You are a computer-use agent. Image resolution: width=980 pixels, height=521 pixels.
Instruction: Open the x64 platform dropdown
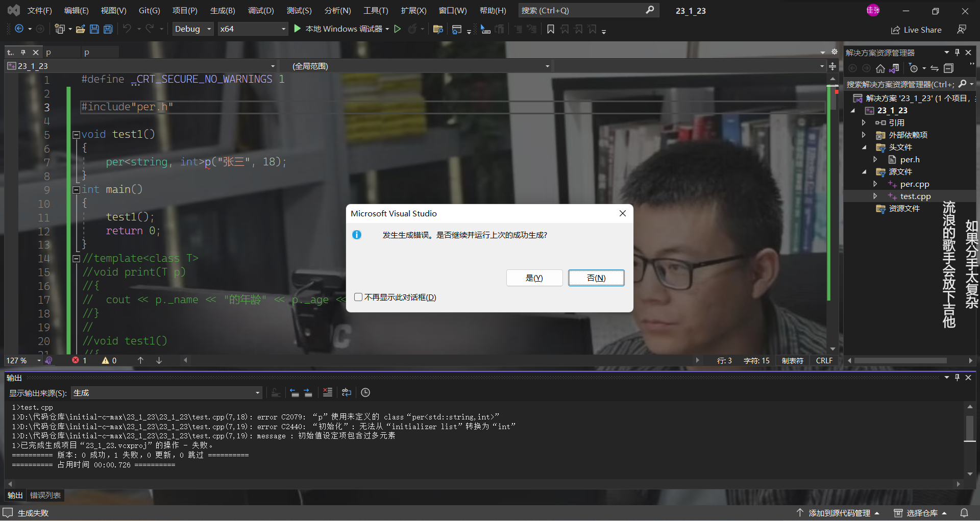(x=253, y=29)
